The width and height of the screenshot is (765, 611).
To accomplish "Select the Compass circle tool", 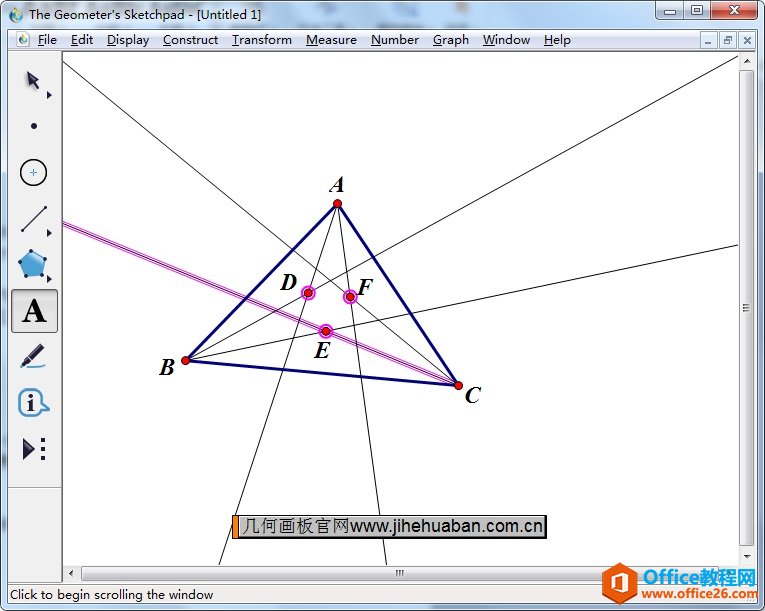I will [x=33, y=172].
